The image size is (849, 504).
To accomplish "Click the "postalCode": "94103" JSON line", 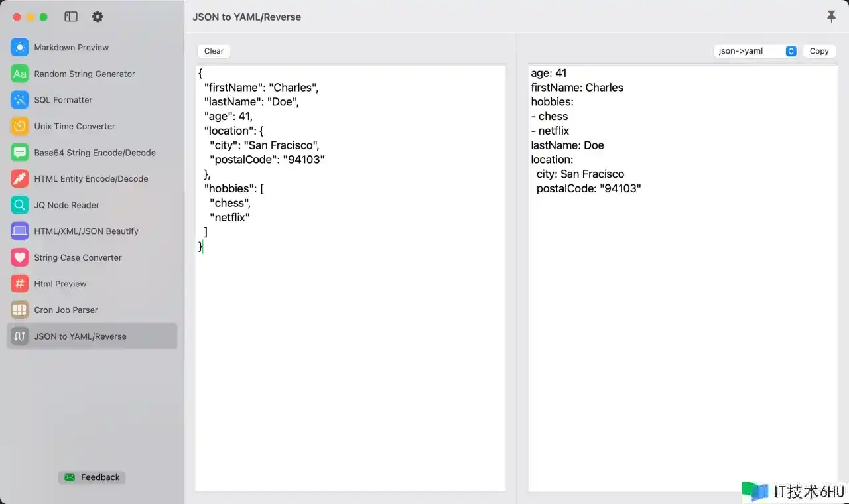I will pyautogui.click(x=267, y=160).
